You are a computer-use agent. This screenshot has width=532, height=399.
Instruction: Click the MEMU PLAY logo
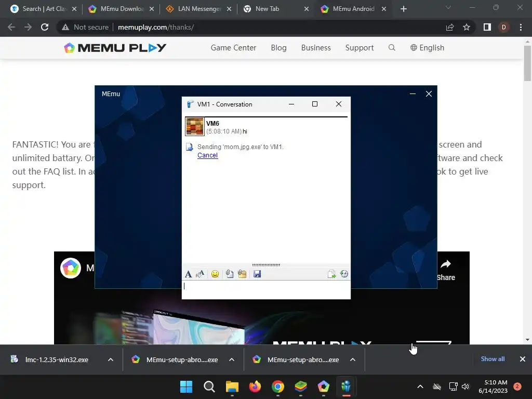coord(115,48)
